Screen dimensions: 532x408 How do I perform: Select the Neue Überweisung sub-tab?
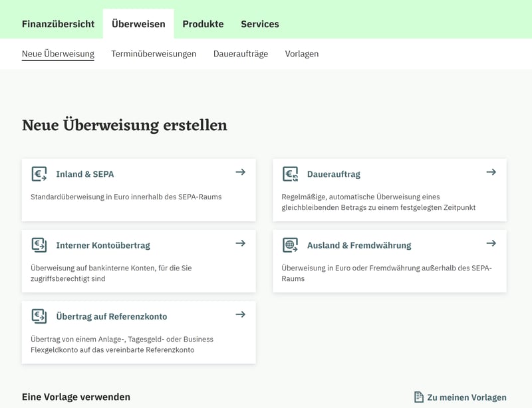(x=58, y=54)
